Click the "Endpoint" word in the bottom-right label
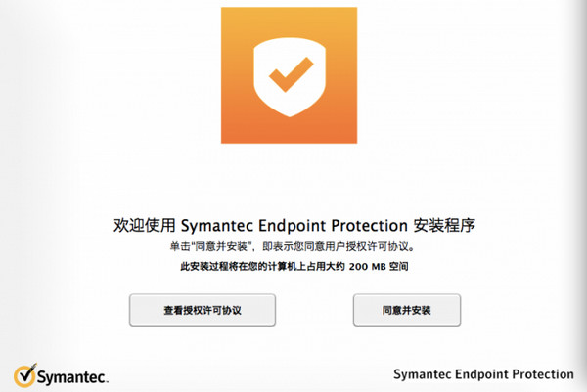Image resolution: width=587 pixels, height=392 pixels. 482,374
